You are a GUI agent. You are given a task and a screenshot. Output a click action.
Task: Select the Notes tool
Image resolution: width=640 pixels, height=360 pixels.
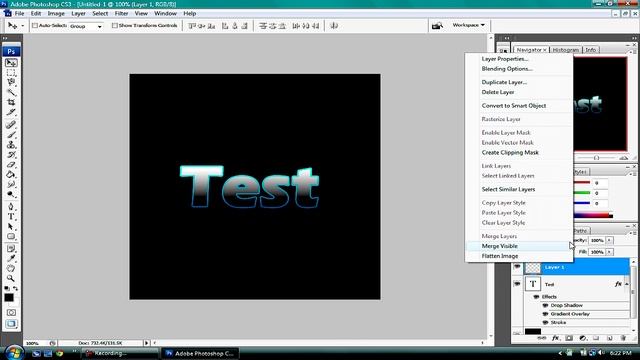(11, 249)
